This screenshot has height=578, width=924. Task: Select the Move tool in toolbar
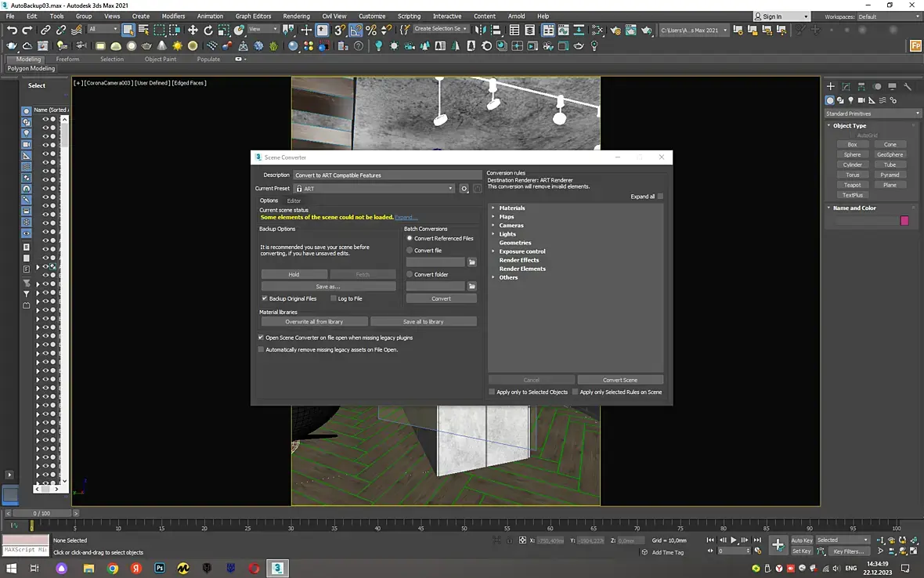193,30
